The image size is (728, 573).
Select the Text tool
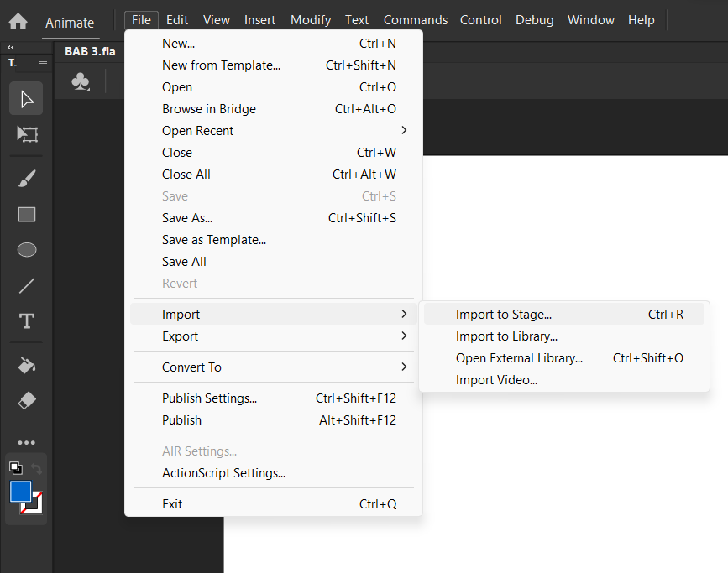(x=27, y=321)
